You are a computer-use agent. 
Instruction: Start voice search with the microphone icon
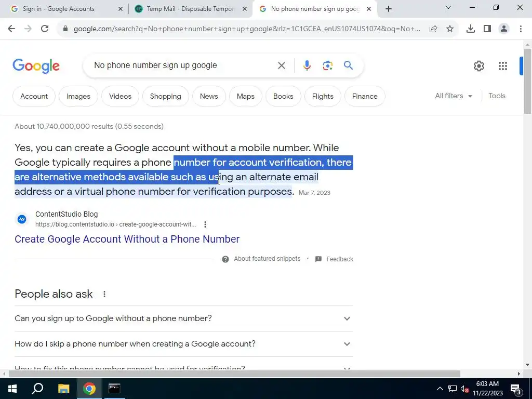coord(307,65)
